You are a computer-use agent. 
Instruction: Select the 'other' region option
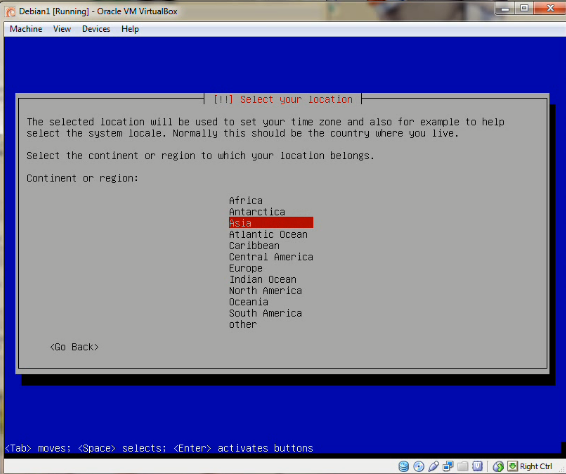[x=243, y=325]
